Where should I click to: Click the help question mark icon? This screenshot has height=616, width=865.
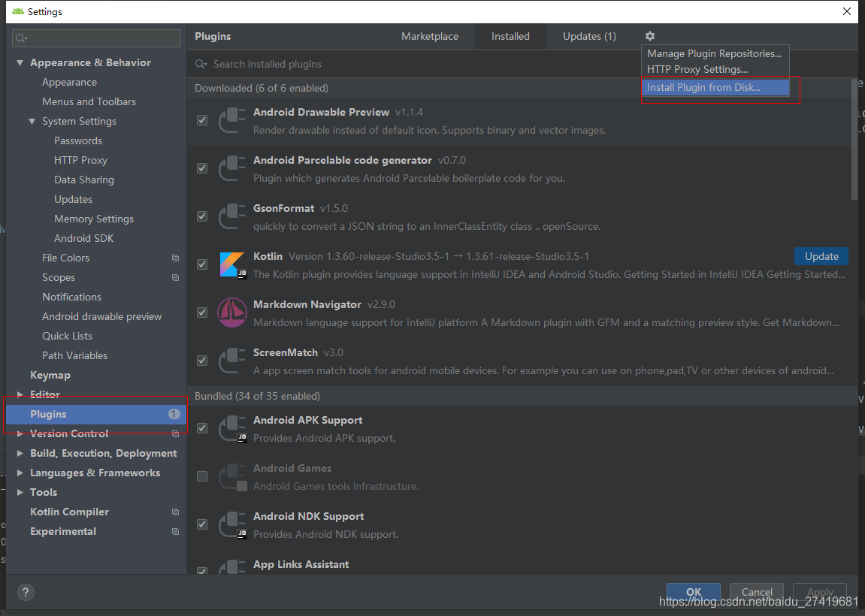[26, 592]
